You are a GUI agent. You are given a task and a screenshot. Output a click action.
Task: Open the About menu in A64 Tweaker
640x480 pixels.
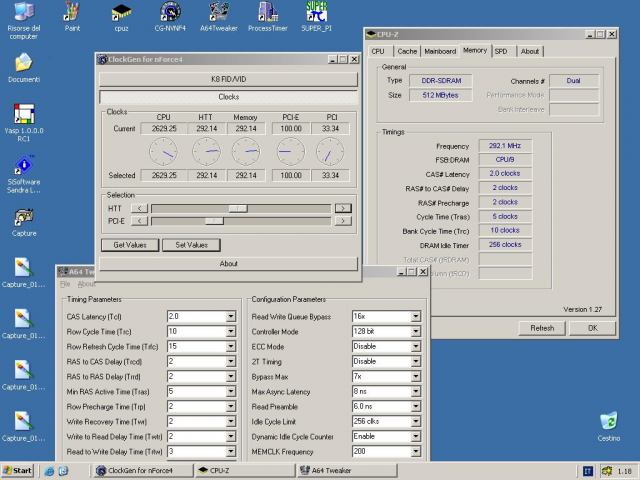point(87,284)
